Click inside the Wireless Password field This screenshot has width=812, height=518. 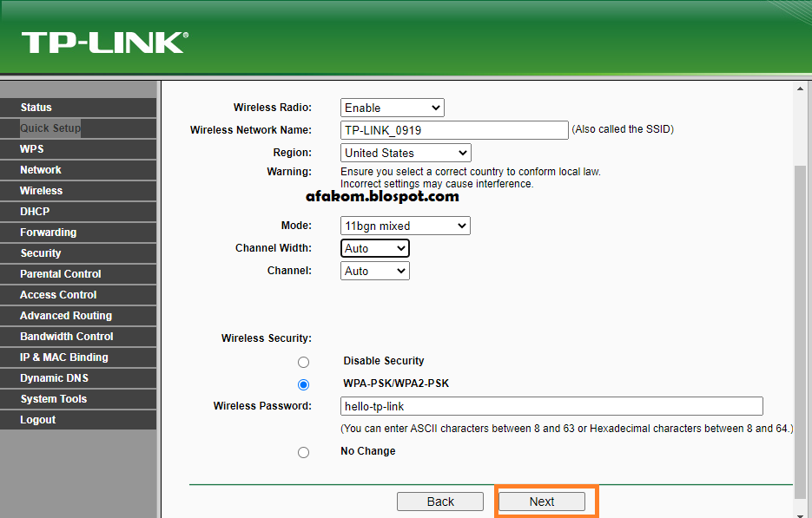[x=551, y=405]
